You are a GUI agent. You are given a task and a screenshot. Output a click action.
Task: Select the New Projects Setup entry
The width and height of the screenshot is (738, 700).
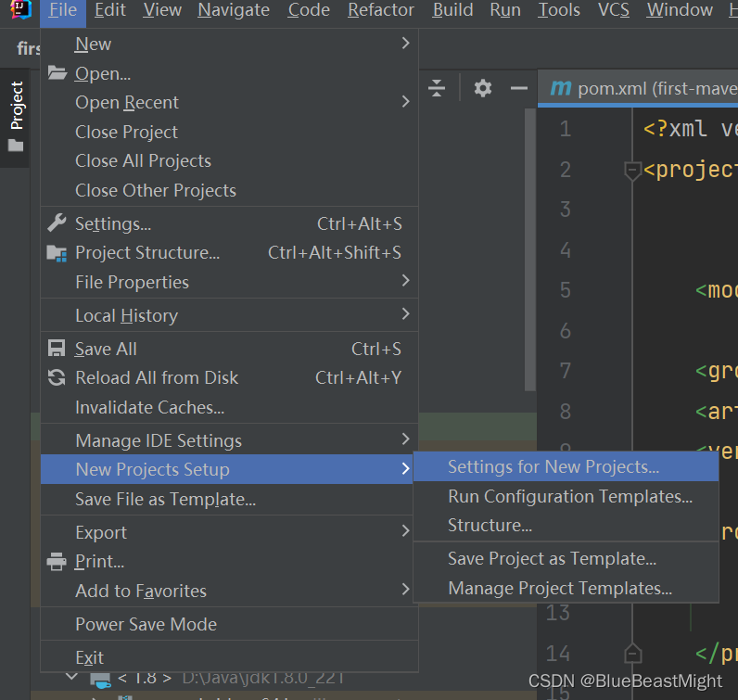tap(227, 469)
